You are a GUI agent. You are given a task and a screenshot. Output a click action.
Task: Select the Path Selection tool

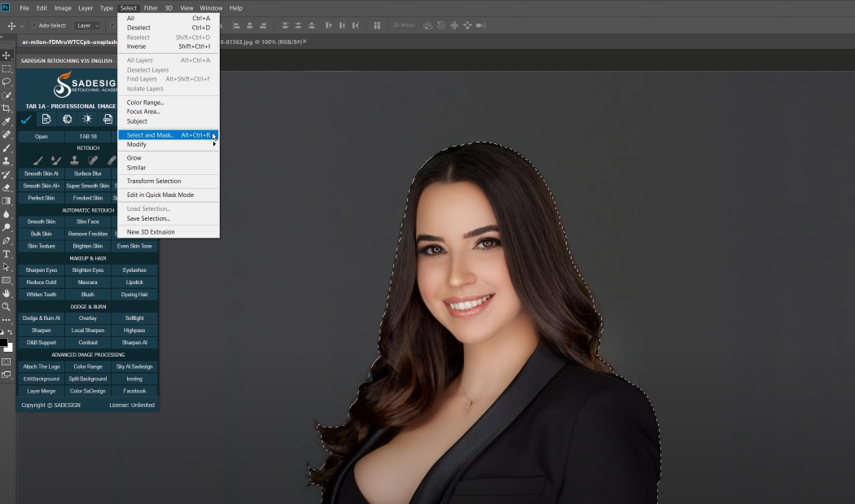7,267
